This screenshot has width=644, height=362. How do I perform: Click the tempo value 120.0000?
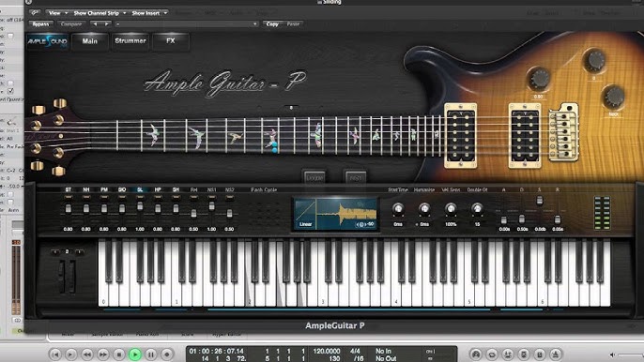(327, 351)
